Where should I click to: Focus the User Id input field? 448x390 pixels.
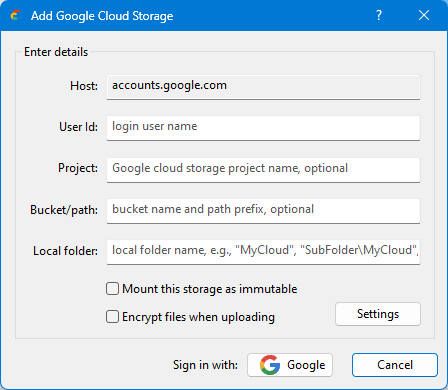point(263,128)
